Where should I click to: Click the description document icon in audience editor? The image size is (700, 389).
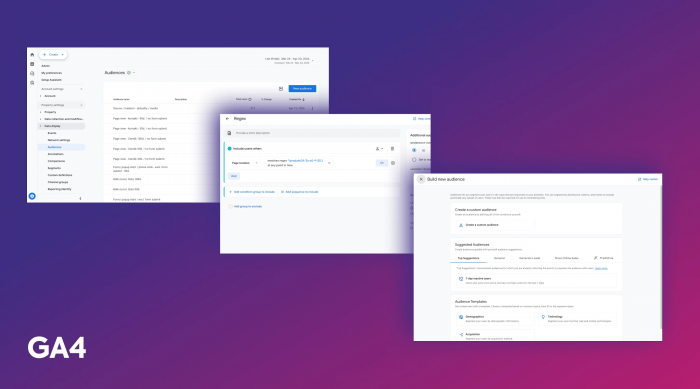(229, 133)
